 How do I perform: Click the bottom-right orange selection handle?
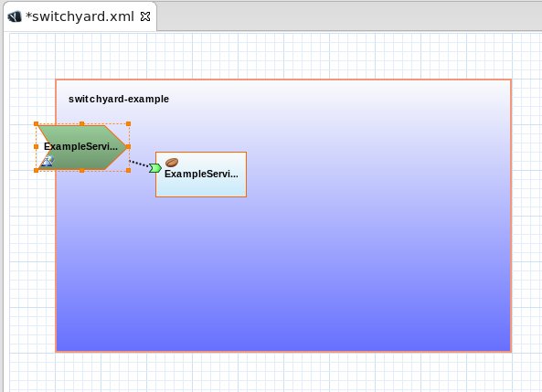pos(128,171)
